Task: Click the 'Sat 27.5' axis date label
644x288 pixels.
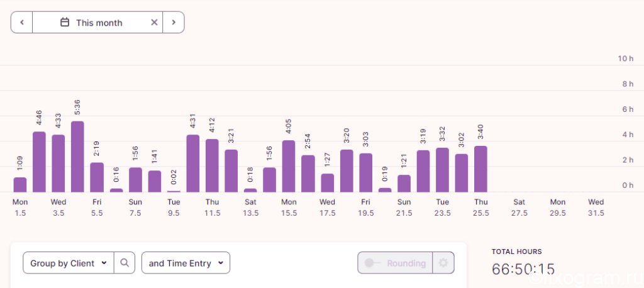Action: coord(519,208)
